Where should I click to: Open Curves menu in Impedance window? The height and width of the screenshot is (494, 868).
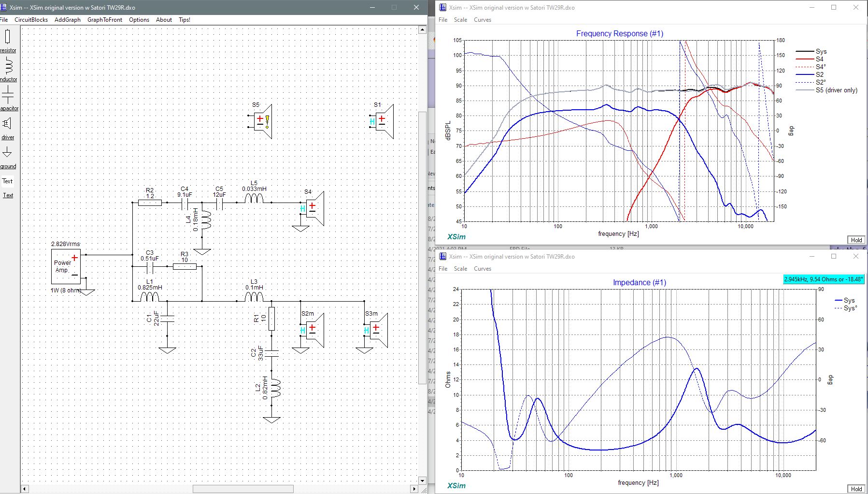pyautogui.click(x=483, y=269)
